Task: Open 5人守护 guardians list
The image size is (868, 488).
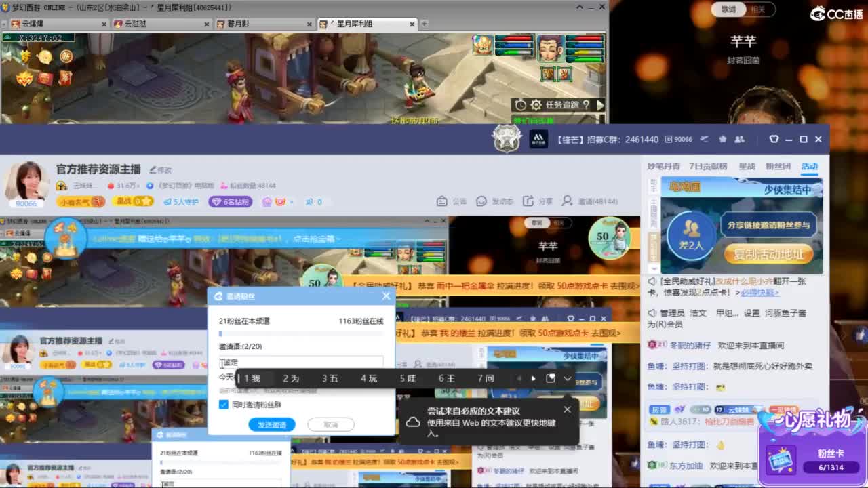Action: point(181,201)
